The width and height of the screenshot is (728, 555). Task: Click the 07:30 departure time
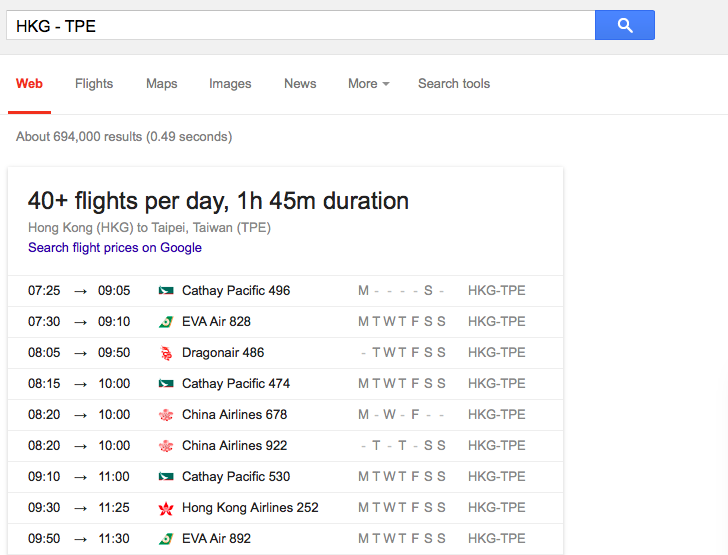[x=44, y=322]
